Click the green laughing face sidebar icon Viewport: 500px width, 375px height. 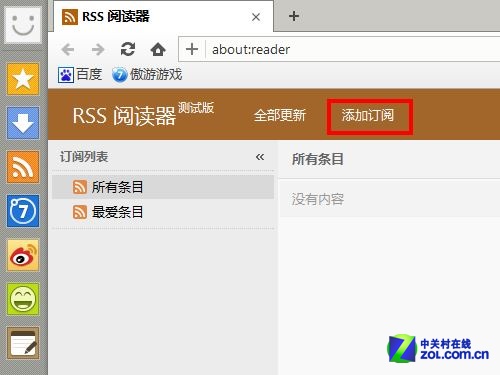[x=23, y=299]
